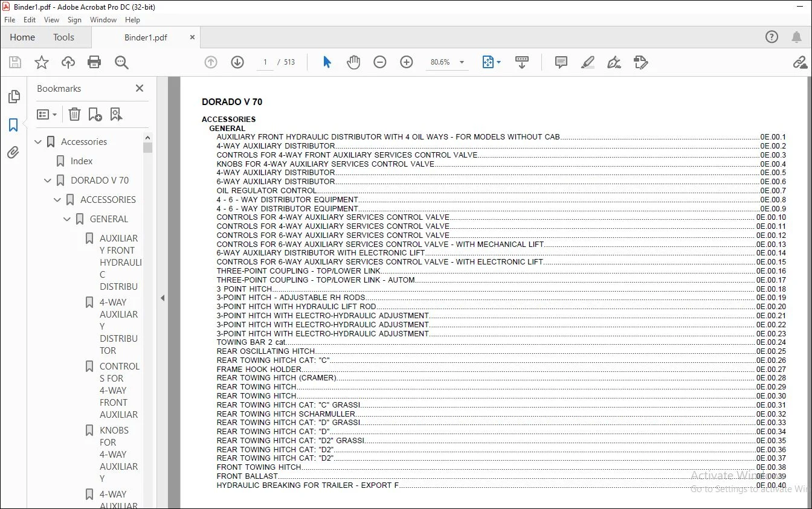This screenshot has width=812, height=509.
Task: Close the Bookmarks panel
Action: [140, 88]
